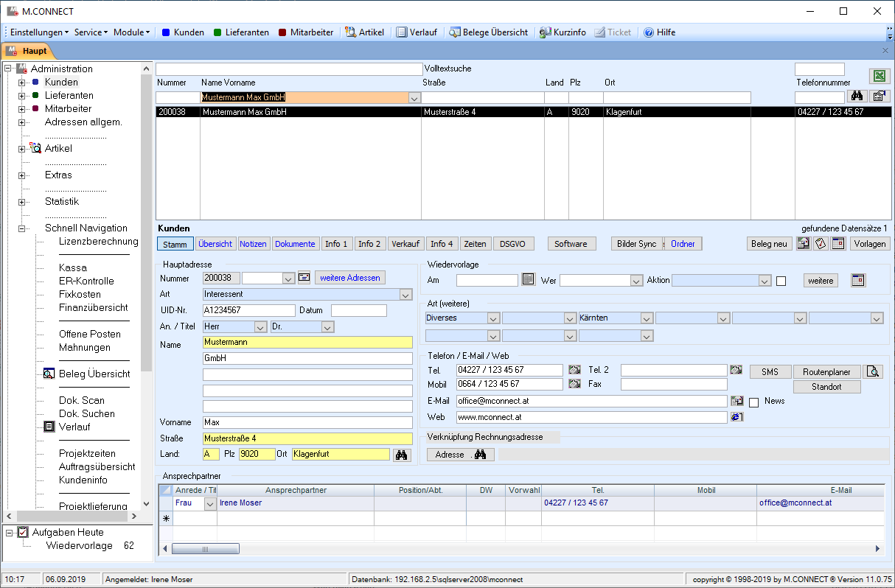895x588 pixels.
Task: Open website via the browser icon beside Web
Action: click(736, 417)
